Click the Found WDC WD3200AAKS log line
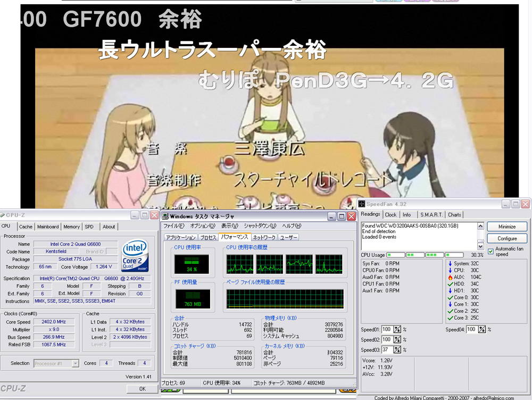Viewport: 532px width, 400px height. point(410,226)
